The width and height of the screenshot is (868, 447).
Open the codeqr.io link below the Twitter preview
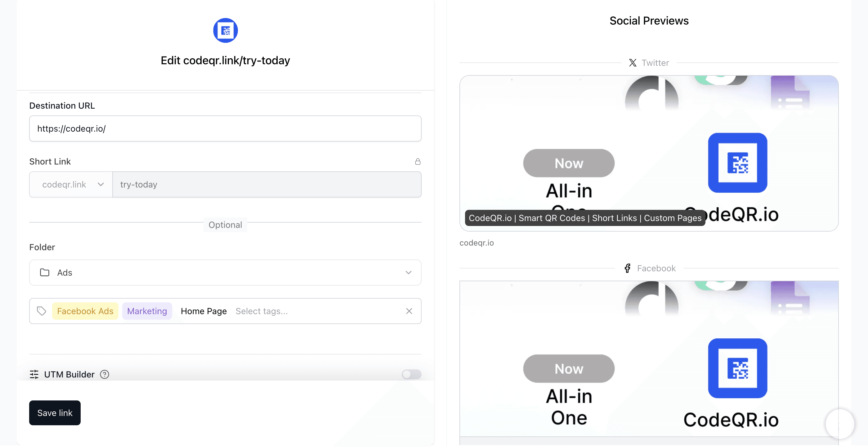coord(477,243)
